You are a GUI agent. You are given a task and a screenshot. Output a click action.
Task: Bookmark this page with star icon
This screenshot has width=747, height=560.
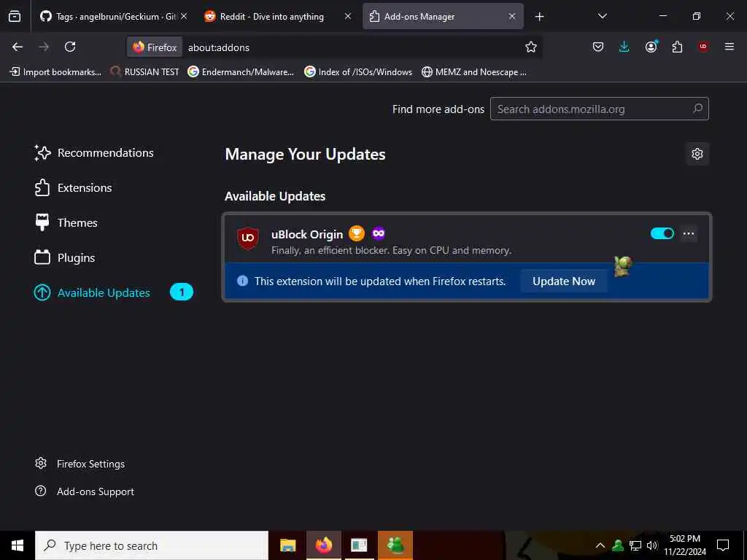point(531,47)
